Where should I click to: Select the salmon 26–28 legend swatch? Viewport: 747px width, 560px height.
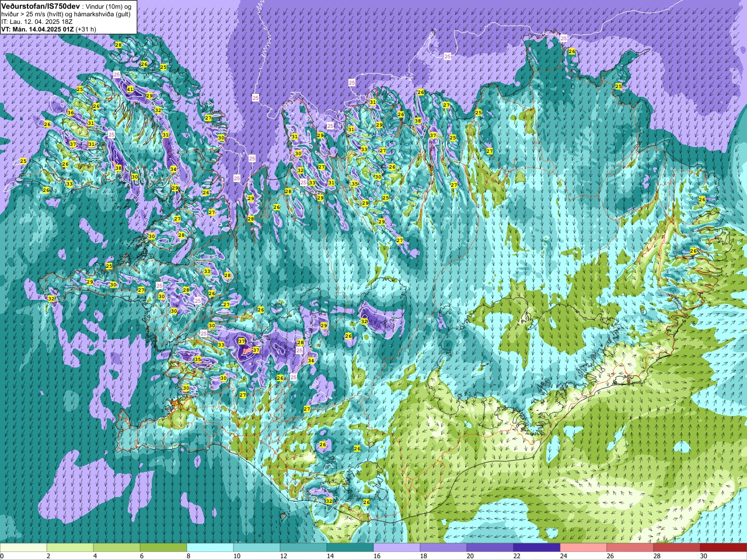pyautogui.click(x=630, y=548)
